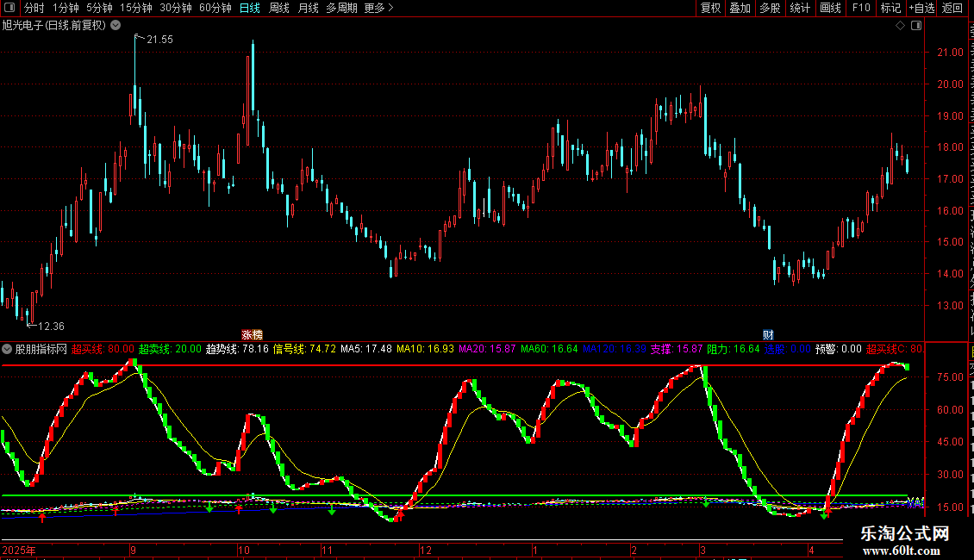The image size is (974, 560).
Task: Switch to 分时 view
Action: pos(34,8)
